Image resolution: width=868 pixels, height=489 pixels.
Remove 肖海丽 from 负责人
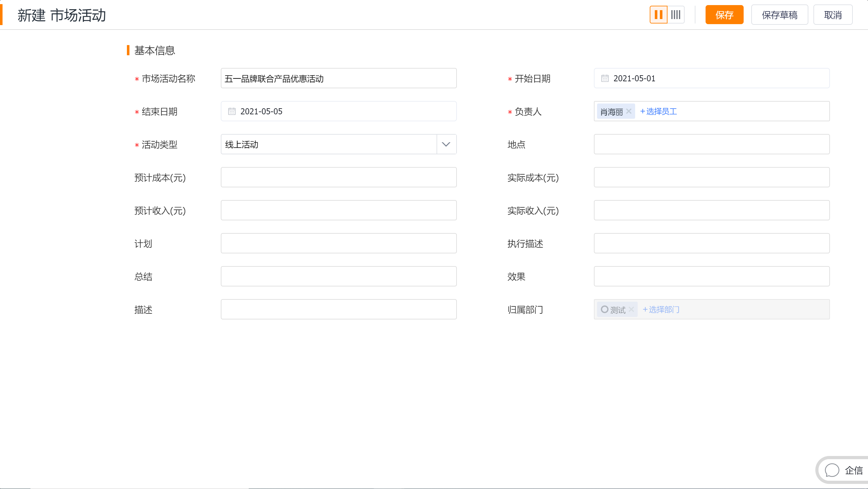point(629,111)
